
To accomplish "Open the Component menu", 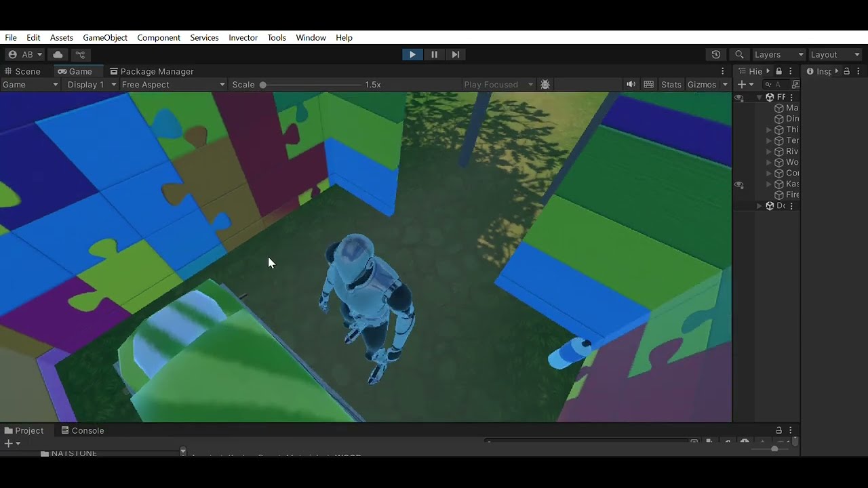I will [159, 37].
